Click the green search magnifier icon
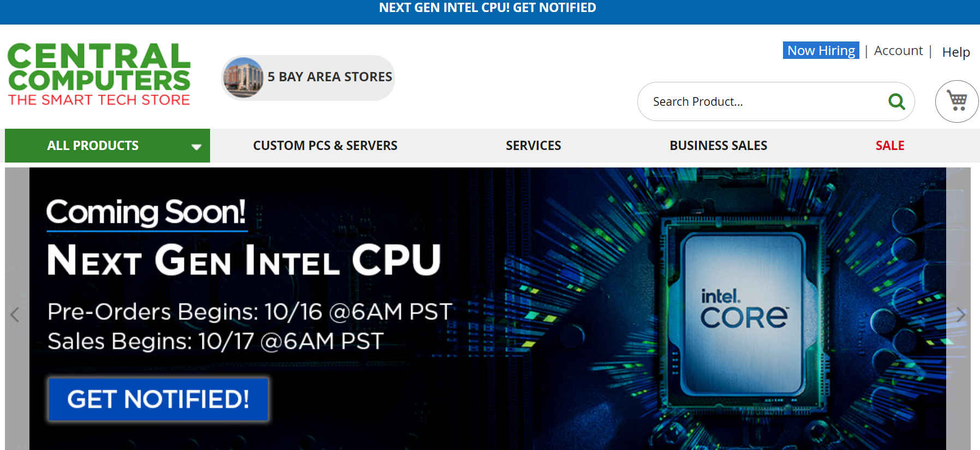 [897, 101]
